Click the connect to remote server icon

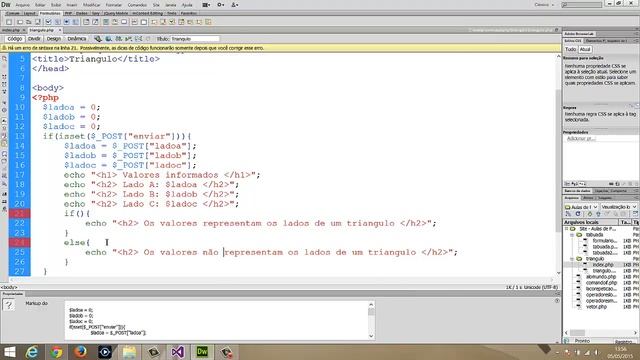tap(568, 214)
